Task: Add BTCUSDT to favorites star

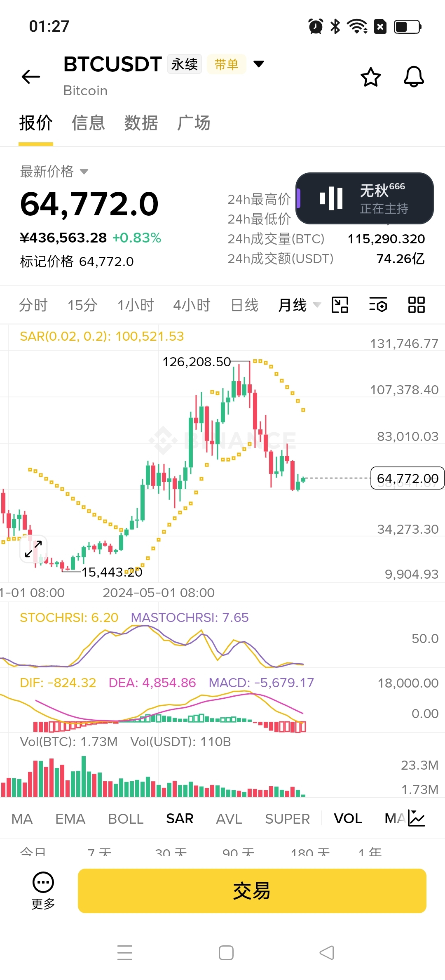Action: (371, 77)
